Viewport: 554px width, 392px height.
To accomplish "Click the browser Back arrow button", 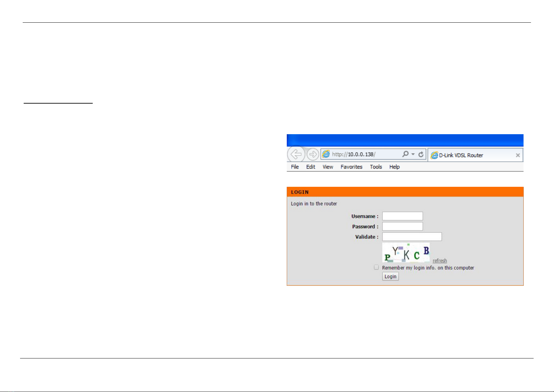I will pyautogui.click(x=296, y=154).
